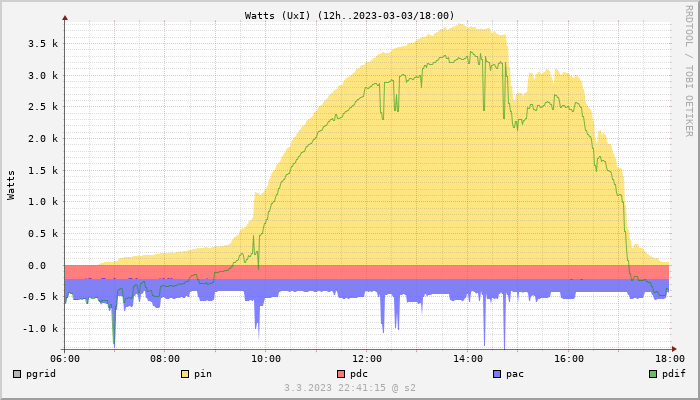Click the 08:00 time axis label
Image resolution: width=700 pixels, height=400 pixels.
165,359
